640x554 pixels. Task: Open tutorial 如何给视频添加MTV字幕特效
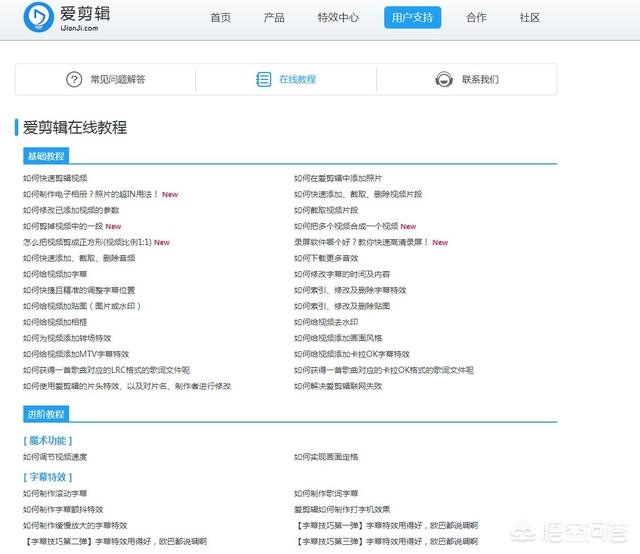76,354
